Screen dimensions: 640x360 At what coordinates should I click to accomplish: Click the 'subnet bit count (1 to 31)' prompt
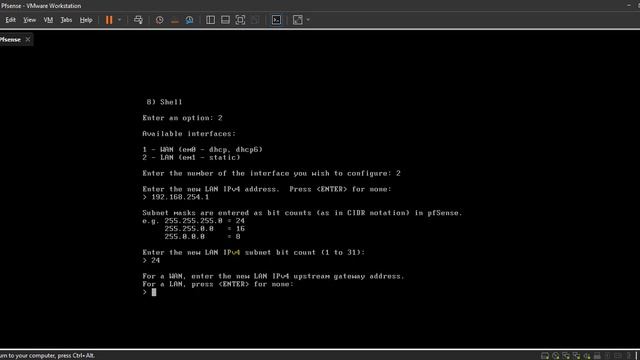(x=304, y=253)
